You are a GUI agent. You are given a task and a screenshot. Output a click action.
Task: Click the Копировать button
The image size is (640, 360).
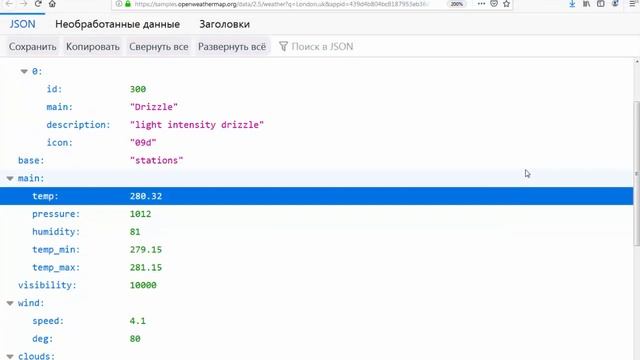point(93,47)
